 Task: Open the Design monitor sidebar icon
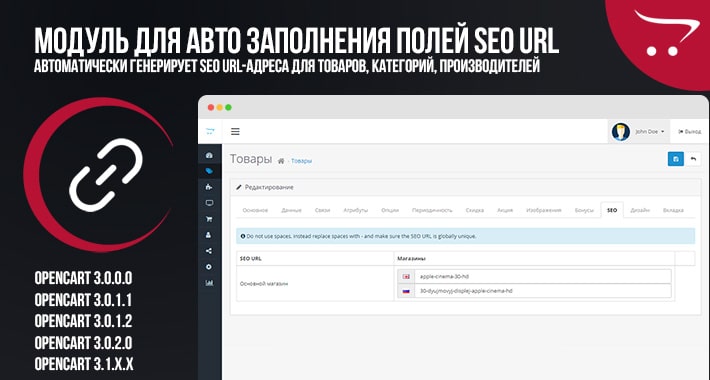(x=209, y=203)
